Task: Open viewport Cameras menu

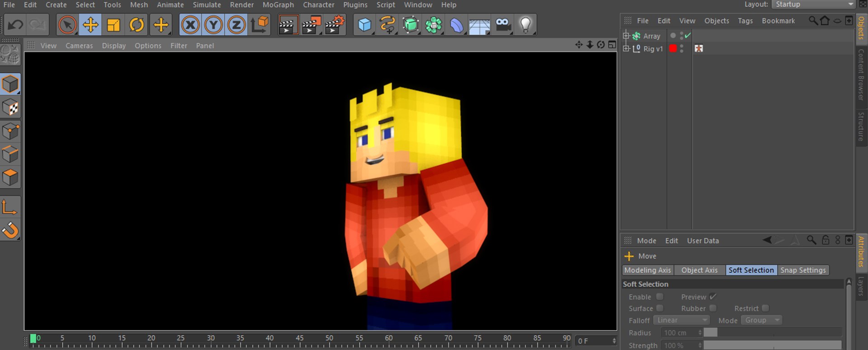Action: [79, 46]
